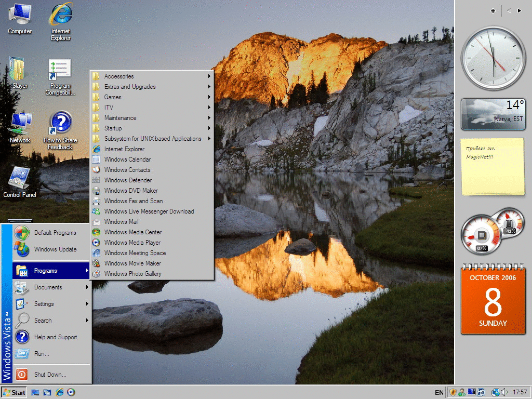Select the Program Compatibil... desktop shortcut
Image resolution: width=532 pixels, height=399 pixels.
point(60,77)
